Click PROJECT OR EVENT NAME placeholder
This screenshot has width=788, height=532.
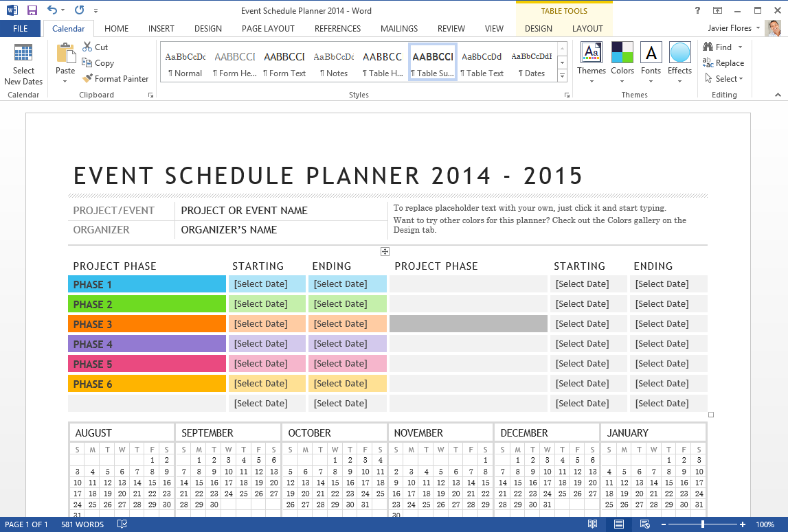[245, 211]
